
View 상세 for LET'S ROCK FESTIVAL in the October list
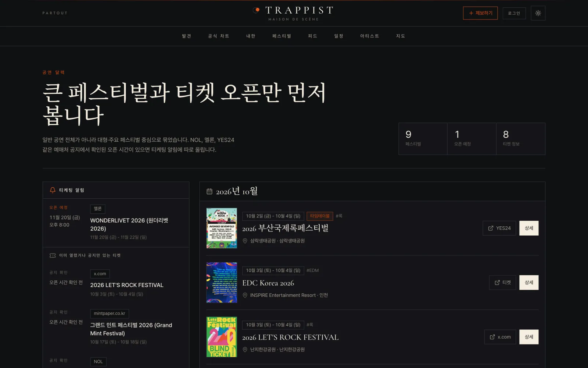coord(529,337)
